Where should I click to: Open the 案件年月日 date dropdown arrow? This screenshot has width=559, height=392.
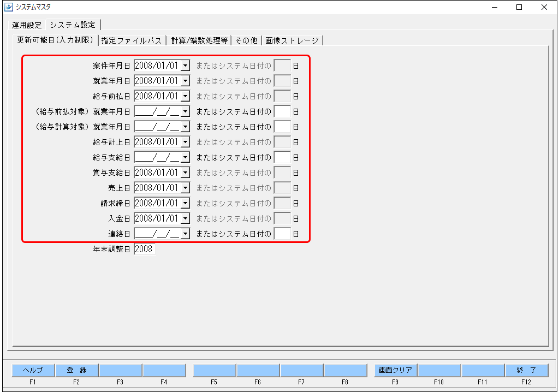186,66
